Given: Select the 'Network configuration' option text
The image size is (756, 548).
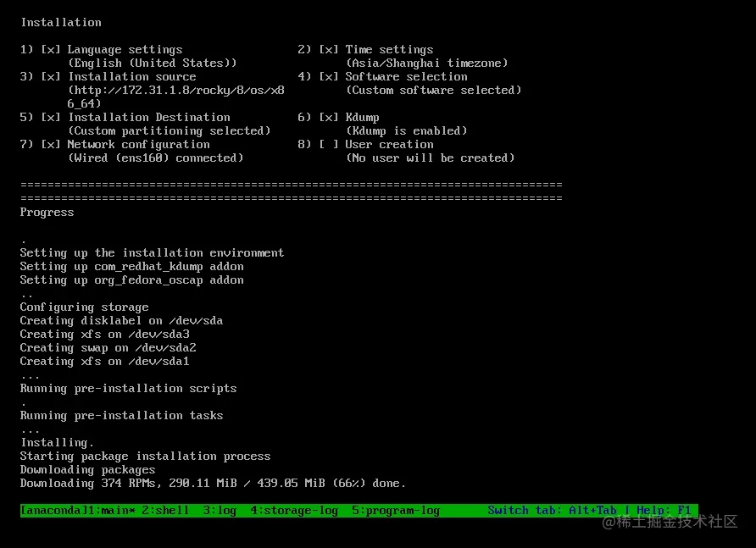Looking at the screenshot, I should point(138,145).
